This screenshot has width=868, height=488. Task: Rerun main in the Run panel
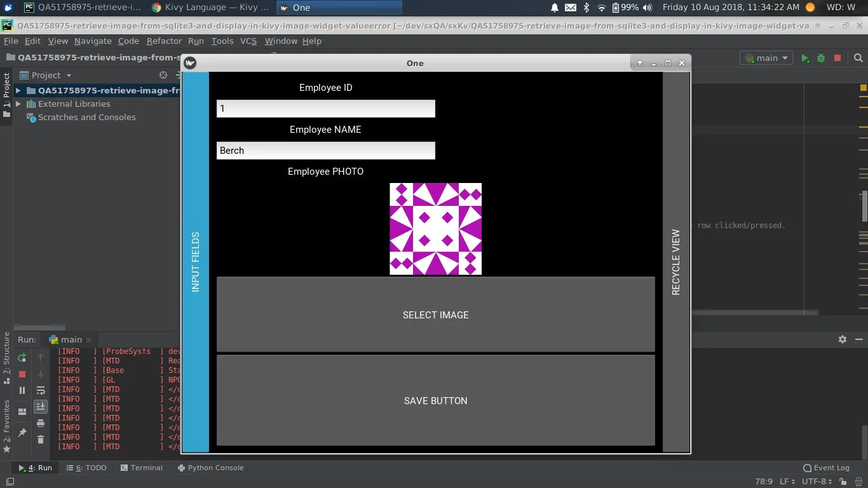pyautogui.click(x=22, y=358)
